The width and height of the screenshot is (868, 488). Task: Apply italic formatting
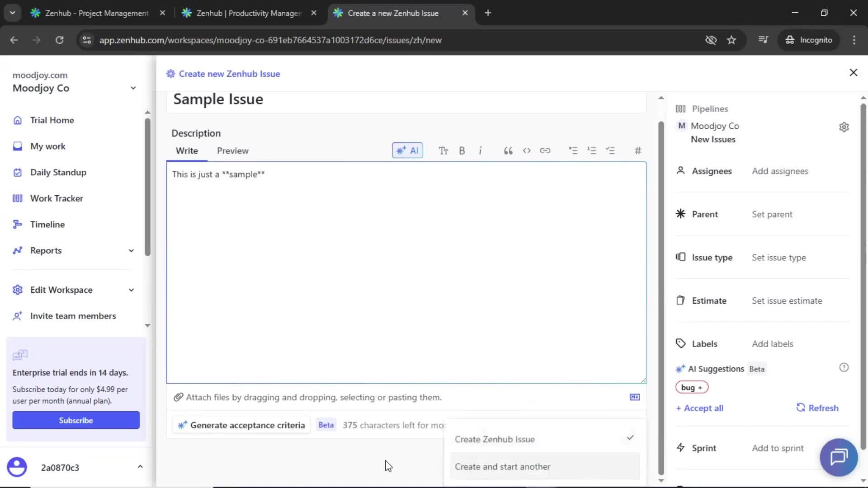481,150
